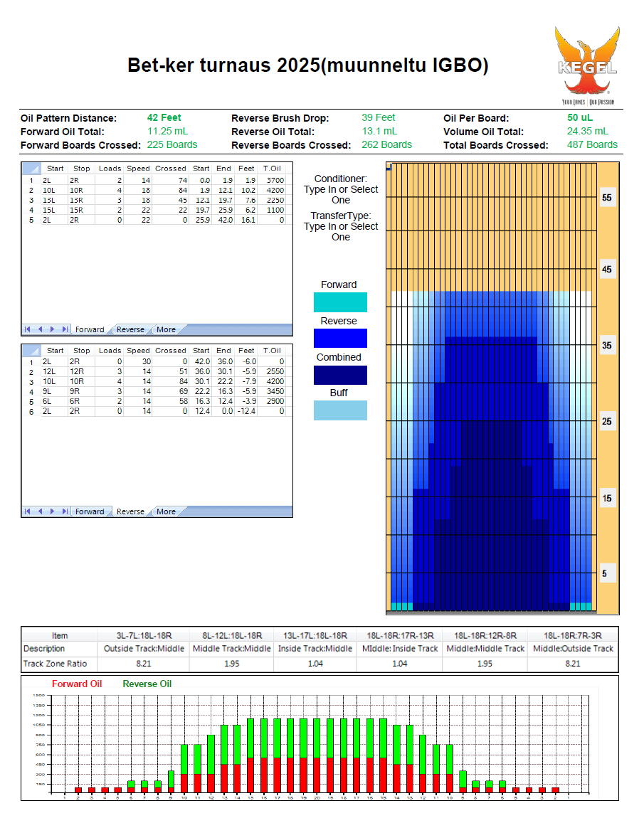Screen dimensions: 644x818
Task: Click the Forward cyan color swatch
Action: click(340, 302)
